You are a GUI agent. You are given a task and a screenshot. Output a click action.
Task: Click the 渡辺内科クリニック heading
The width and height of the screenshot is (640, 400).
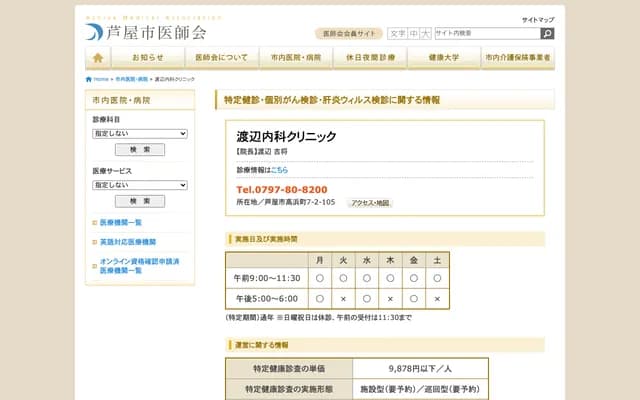coord(287,136)
